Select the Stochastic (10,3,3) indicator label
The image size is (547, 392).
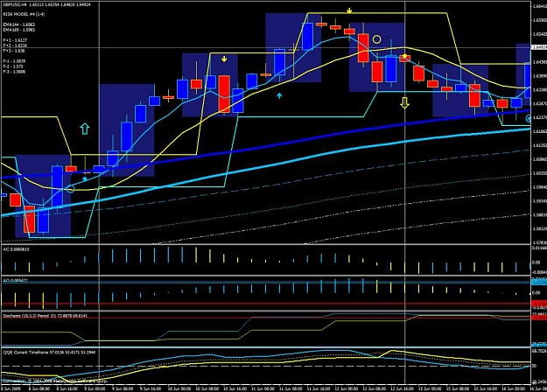[x=46, y=316]
